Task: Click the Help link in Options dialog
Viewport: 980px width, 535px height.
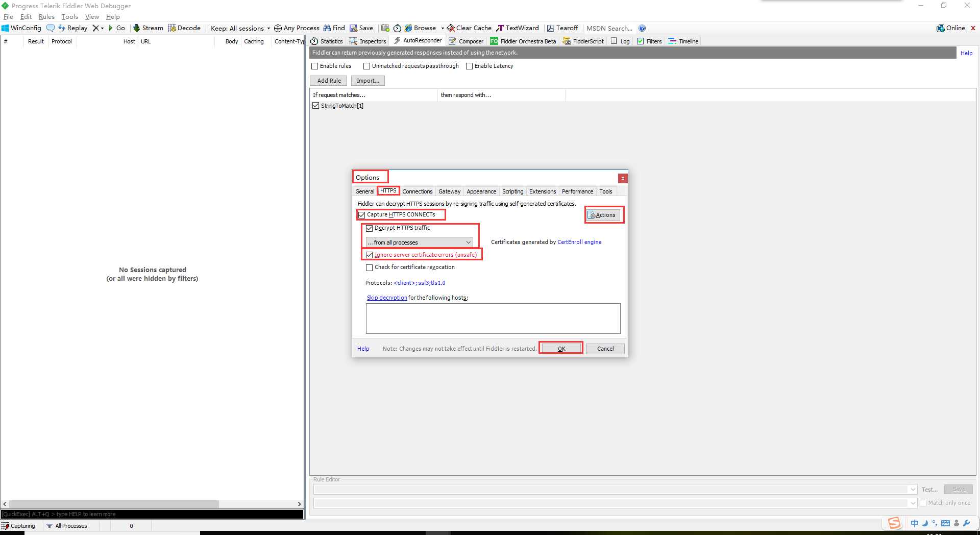Action: pyautogui.click(x=363, y=349)
